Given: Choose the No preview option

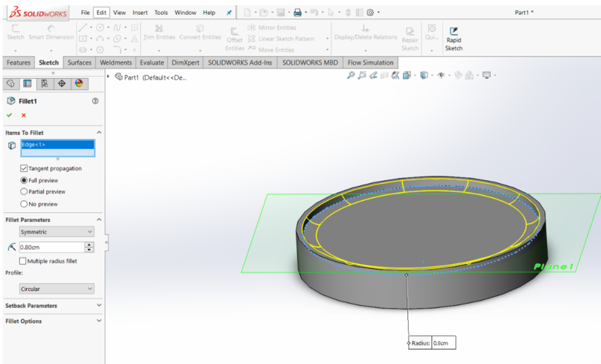Looking at the screenshot, I should (24, 204).
